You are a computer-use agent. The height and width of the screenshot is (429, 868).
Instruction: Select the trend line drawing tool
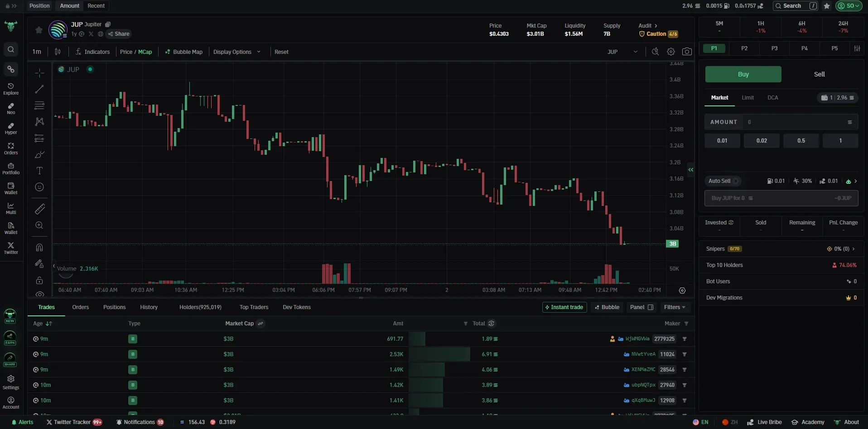(x=39, y=89)
